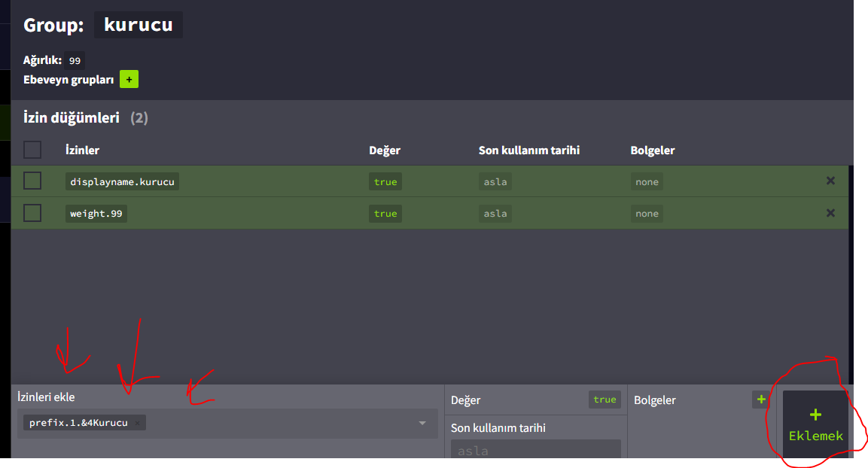Remove the weight.99 permission row

point(830,213)
